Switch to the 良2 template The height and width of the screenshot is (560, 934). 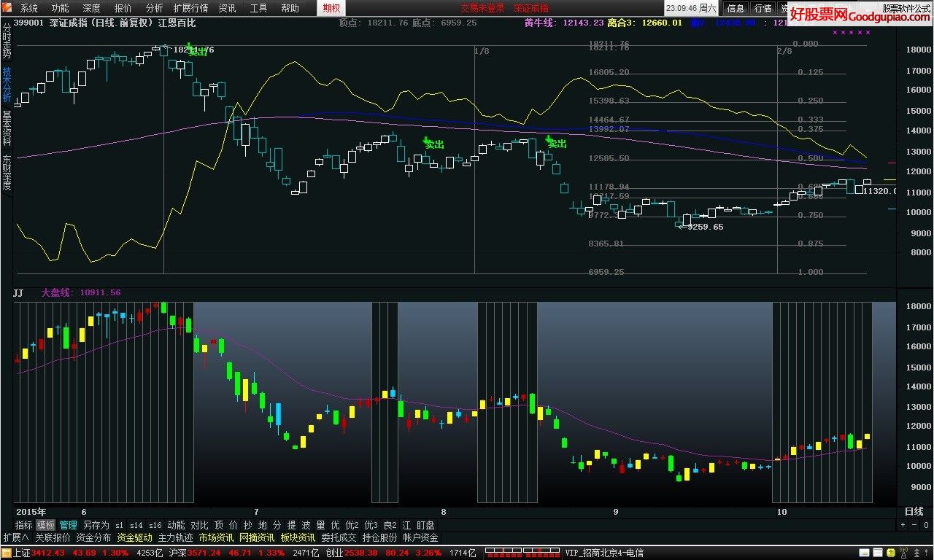390,525
